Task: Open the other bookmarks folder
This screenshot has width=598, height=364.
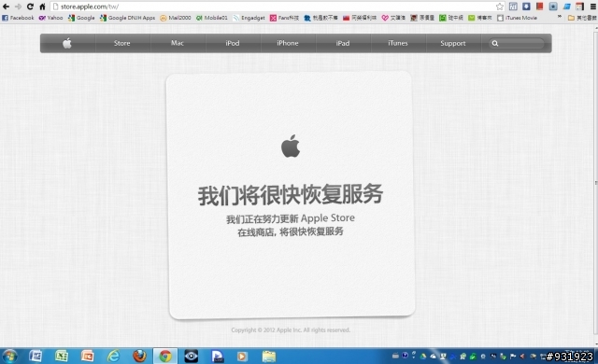Action: 582,18
